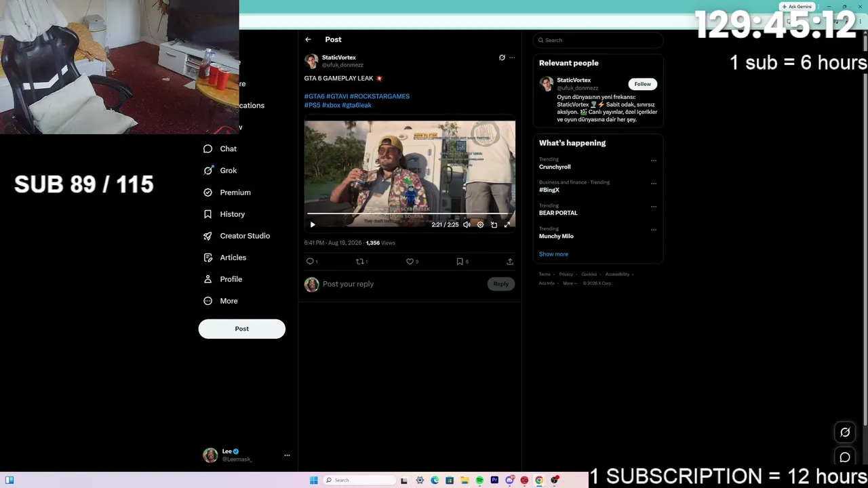
Task: Open StaticVortex's avatar in Relevant people
Action: (547, 84)
